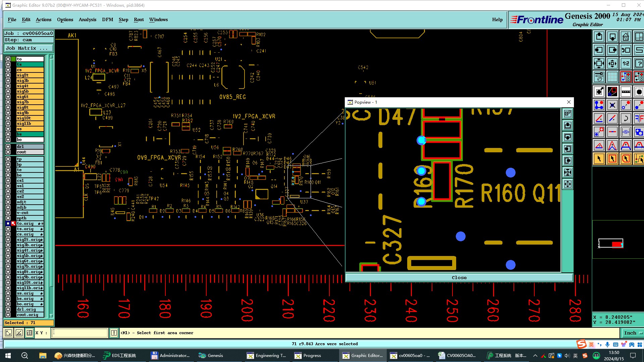Toggle checkbox for layer 'cs'
Viewport: 644px width, 362px height.
pyautogui.click(x=8, y=70)
